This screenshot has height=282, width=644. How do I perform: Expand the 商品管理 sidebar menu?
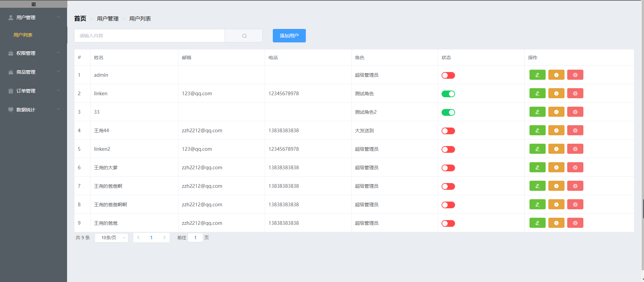click(x=34, y=72)
